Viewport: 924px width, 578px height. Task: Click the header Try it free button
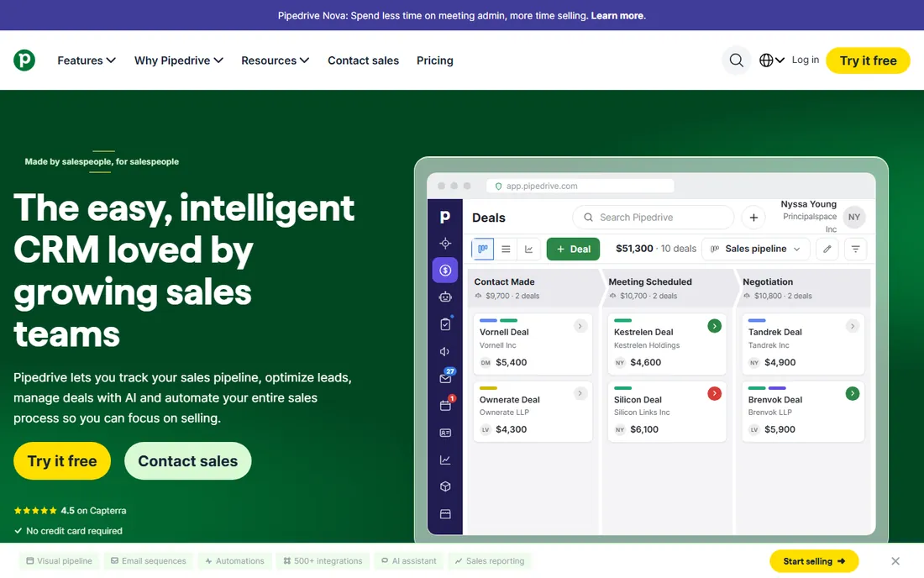point(868,60)
